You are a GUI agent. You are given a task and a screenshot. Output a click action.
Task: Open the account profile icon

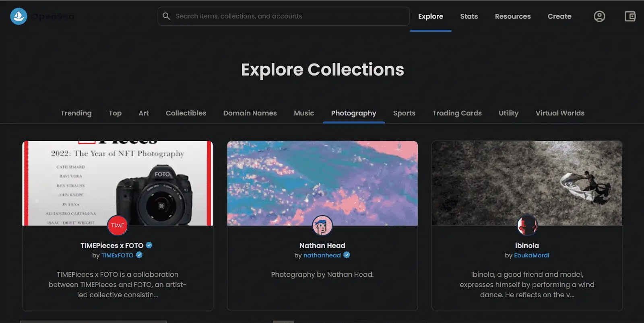(x=599, y=16)
